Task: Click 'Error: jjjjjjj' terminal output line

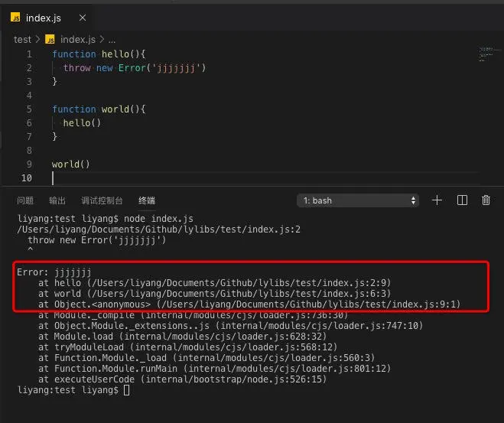Action: pos(54,272)
